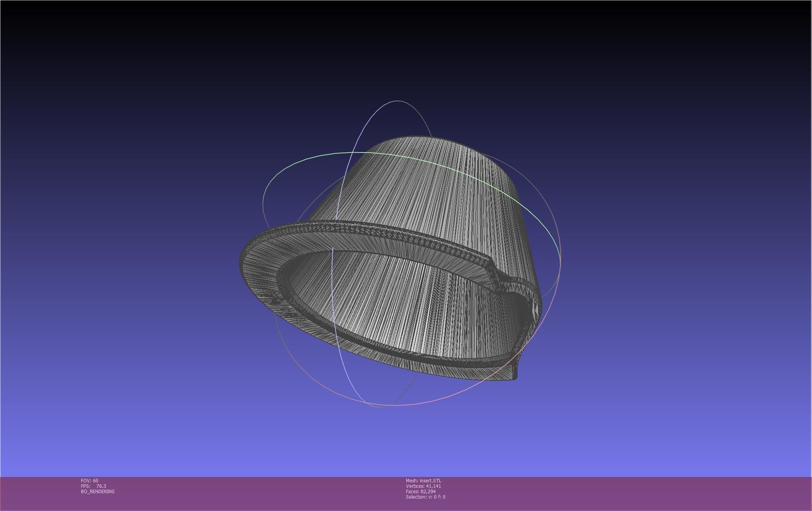The width and height of the screenshot is (812, 511).
Task: Click the Selection: v: 0 f: 0 text
Action: [426, 497]
